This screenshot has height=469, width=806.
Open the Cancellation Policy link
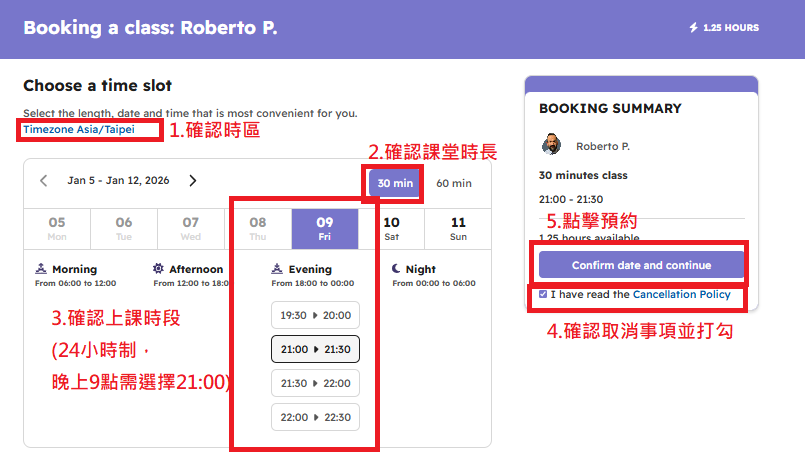pyautogui.click(x=681, y=294)
